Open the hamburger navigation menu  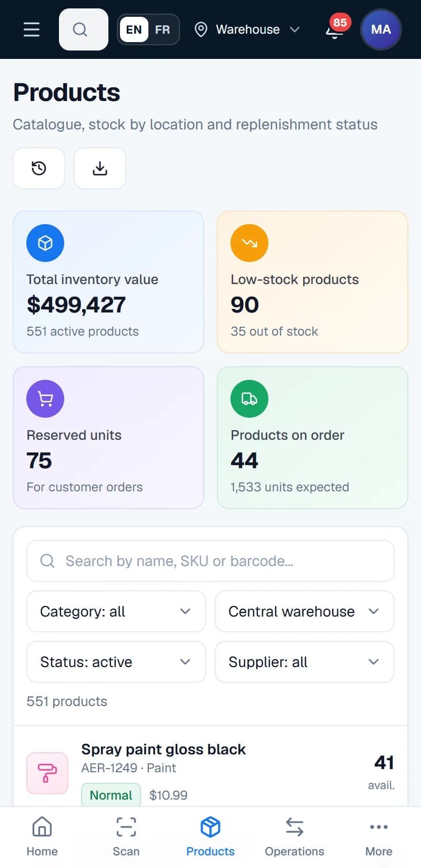click(x=32, y=29)
